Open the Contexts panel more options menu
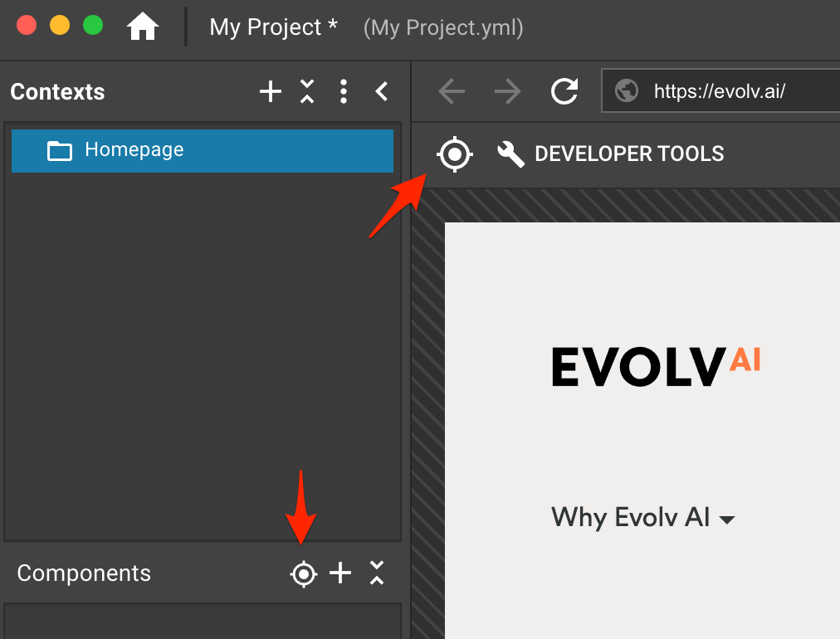This screenshot has width=840, height=639. 344,91
